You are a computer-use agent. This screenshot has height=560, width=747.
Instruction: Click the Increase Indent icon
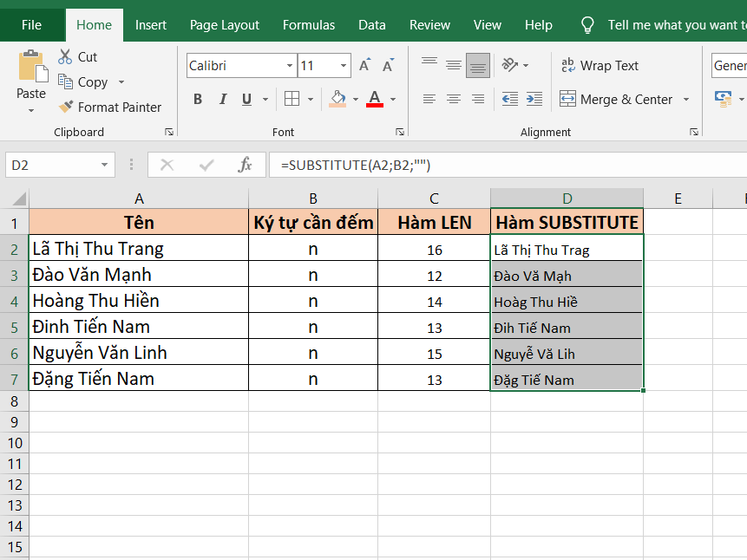(534, 99)
